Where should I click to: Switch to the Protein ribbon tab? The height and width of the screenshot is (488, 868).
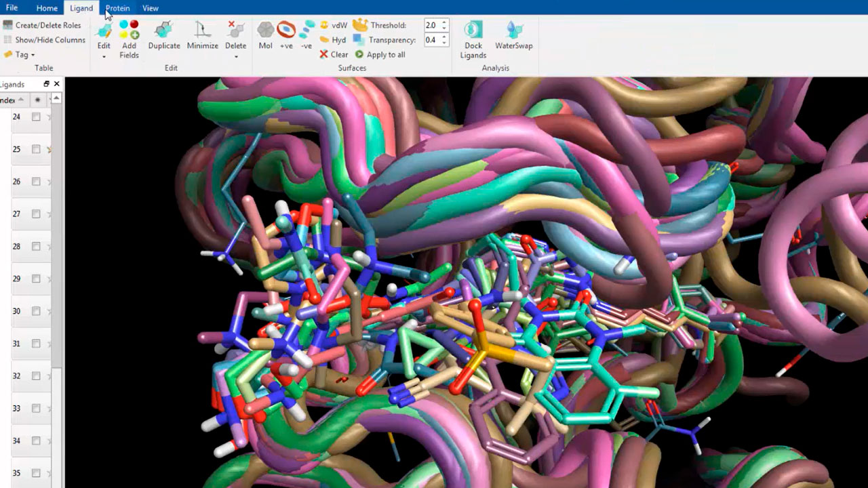pos(117,8)
